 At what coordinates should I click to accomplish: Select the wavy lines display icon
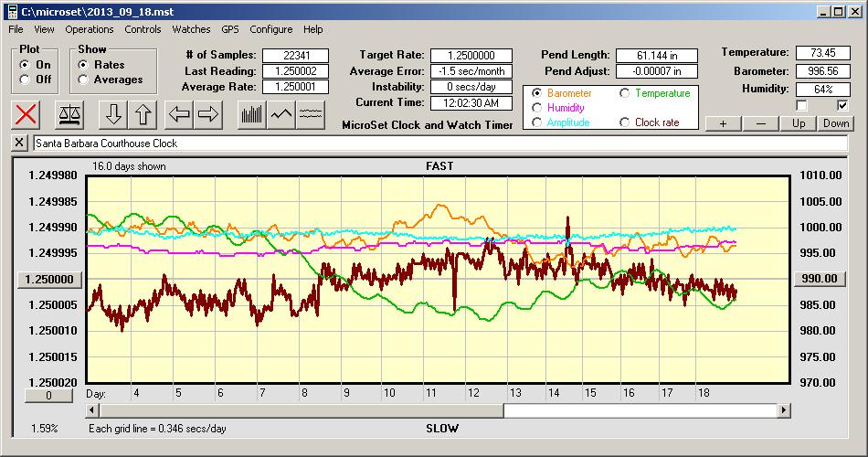310,114
